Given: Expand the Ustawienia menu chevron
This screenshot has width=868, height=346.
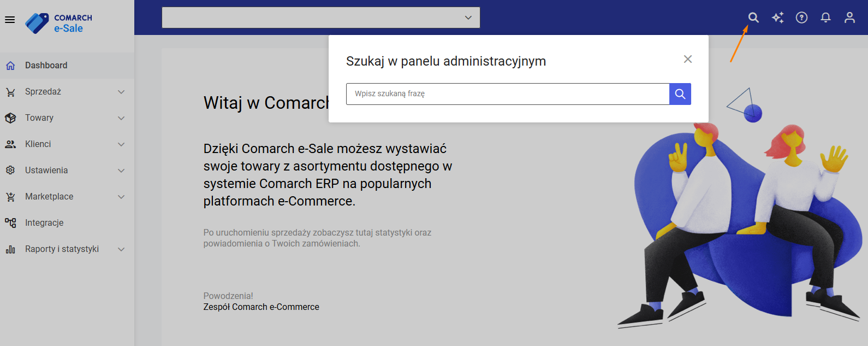Looking at the screenshot, I should (x=121, y=171).
